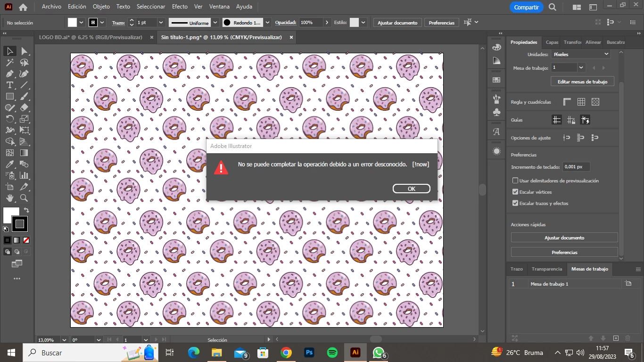The height and width of the screenshot is (362, 644).
Task: Select the Type tool
Action: (x=10, y=85)
